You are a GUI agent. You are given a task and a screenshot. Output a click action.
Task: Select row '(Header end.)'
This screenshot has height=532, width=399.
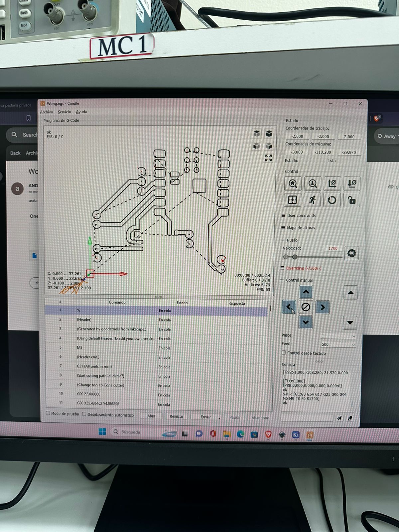click(x=157, y=357)
